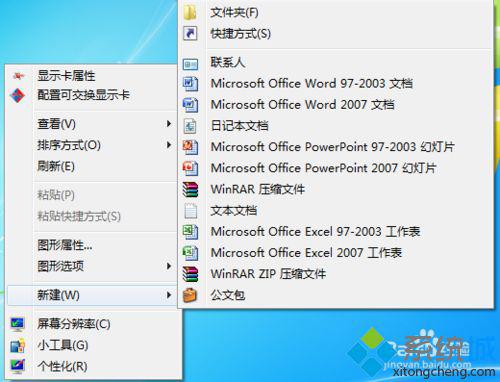This screenshot has height=382, width=500.
Task: Click the 新建(W) submenu arrow
Action: tap(169, 295)
